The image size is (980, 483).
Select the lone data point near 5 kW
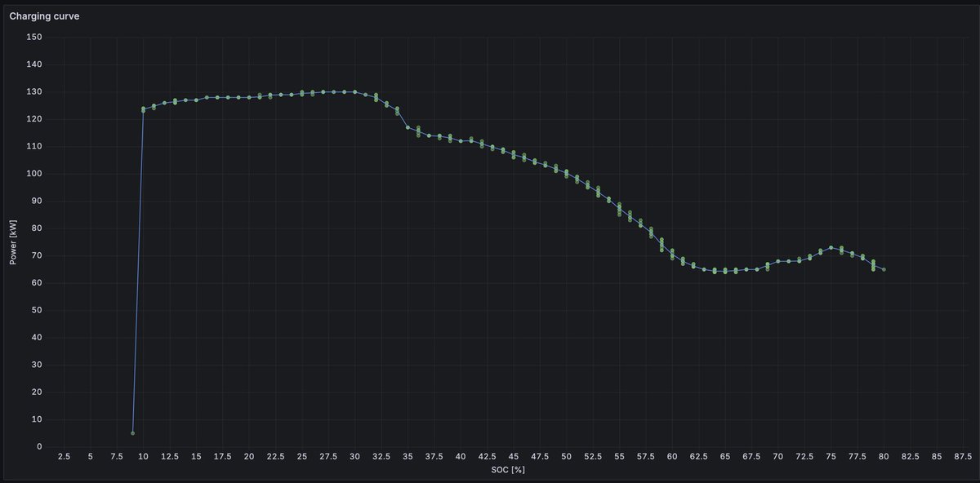(132, 433)
